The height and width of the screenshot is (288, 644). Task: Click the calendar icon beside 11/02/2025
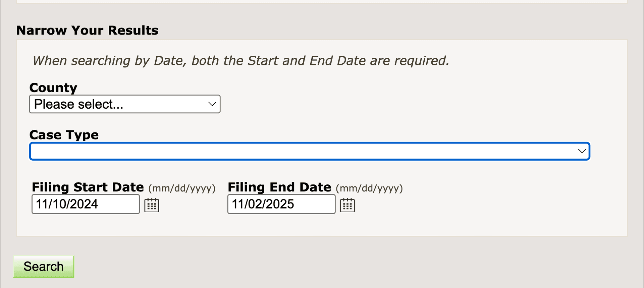(x=347, y=205)
